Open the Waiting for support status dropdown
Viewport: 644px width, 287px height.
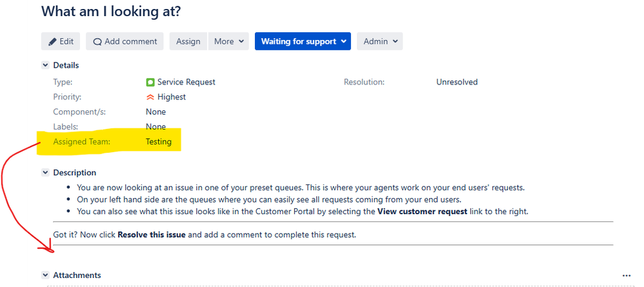click(x=303, y=41)
